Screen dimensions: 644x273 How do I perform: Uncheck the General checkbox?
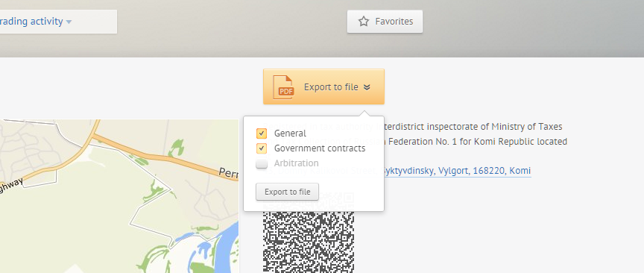coord(262,134)
